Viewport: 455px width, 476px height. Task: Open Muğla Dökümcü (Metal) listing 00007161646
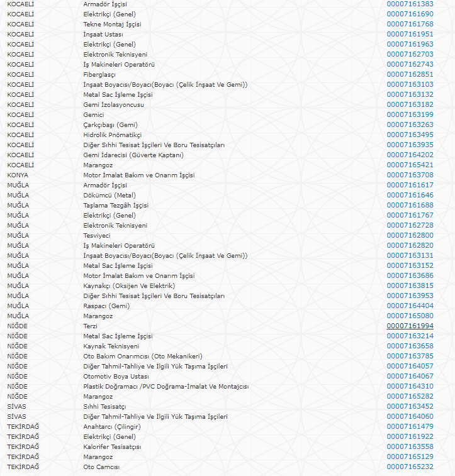point(410,195)
